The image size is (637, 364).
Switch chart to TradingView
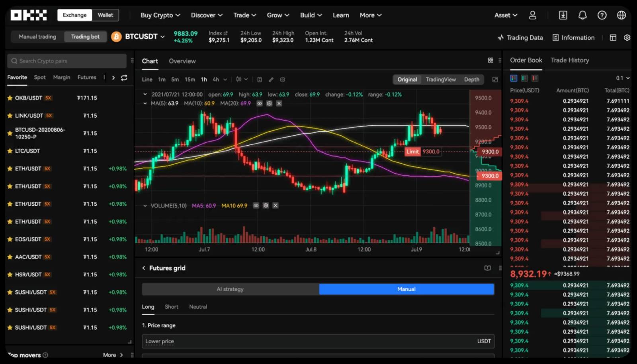coord(441,80)
